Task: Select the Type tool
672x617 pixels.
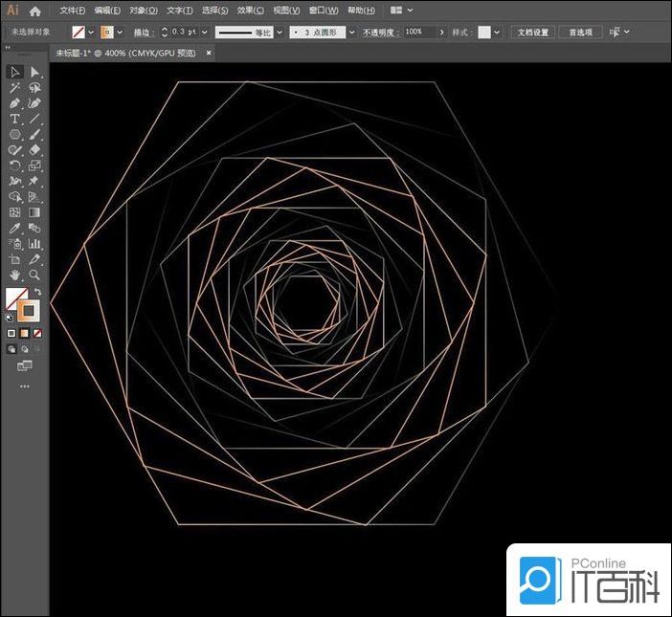Action: pyautogui.click(x=15, y=119)
